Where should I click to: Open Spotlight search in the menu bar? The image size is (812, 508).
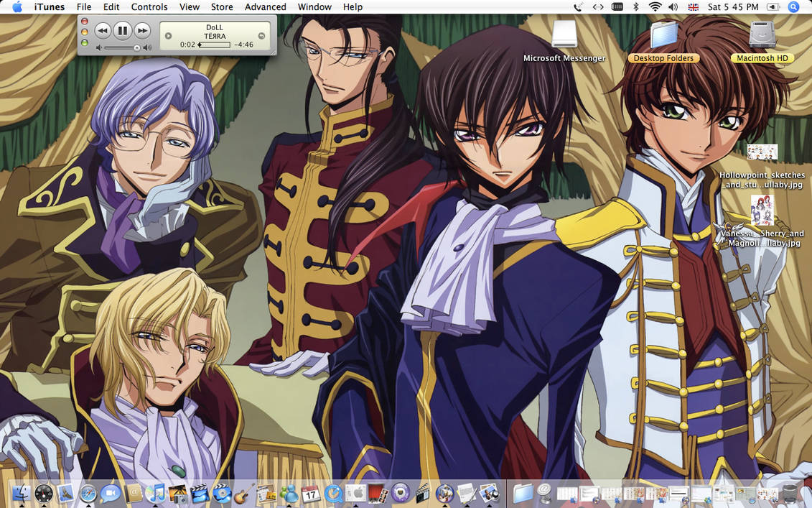(x=793, y=6)
